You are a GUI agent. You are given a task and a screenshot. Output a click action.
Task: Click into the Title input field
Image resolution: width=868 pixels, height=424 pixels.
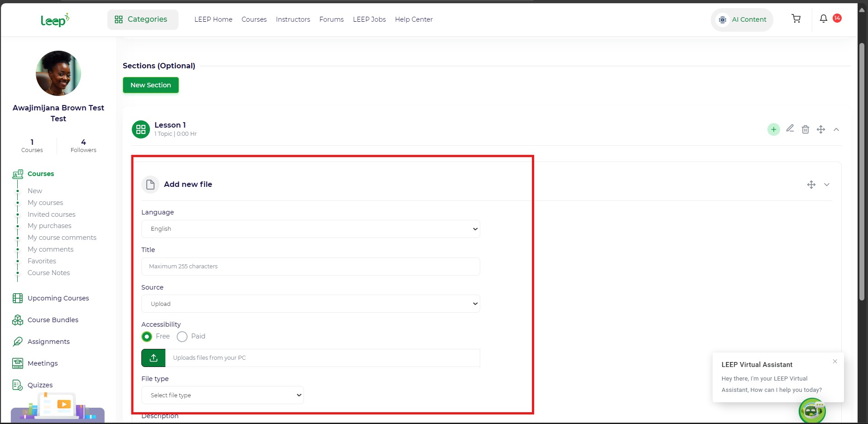[x=310, y=267]
